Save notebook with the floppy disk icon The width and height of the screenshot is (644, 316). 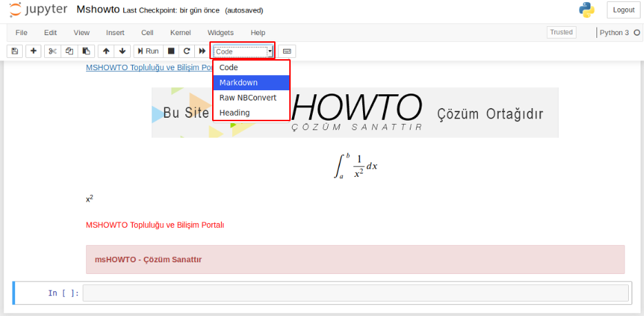coord(14,52)
